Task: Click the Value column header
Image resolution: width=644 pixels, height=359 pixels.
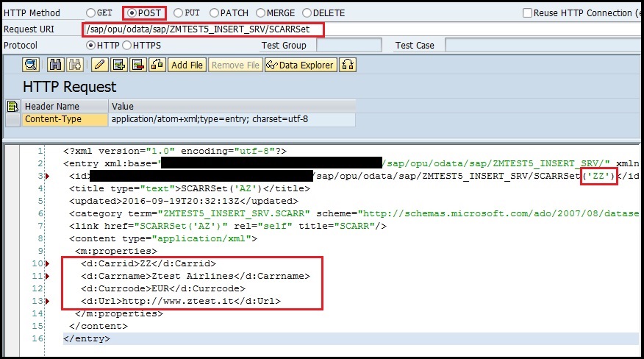Action: 232,107
